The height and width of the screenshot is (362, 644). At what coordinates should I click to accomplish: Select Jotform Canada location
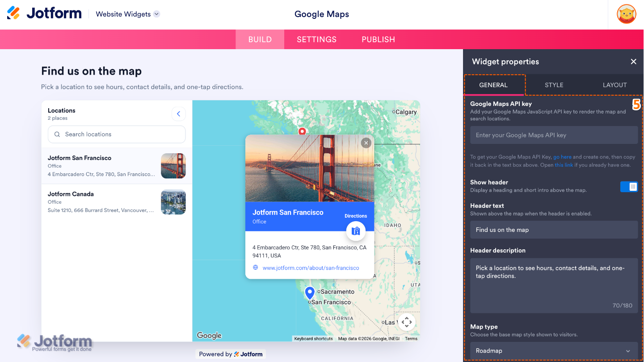coord(117,202)
